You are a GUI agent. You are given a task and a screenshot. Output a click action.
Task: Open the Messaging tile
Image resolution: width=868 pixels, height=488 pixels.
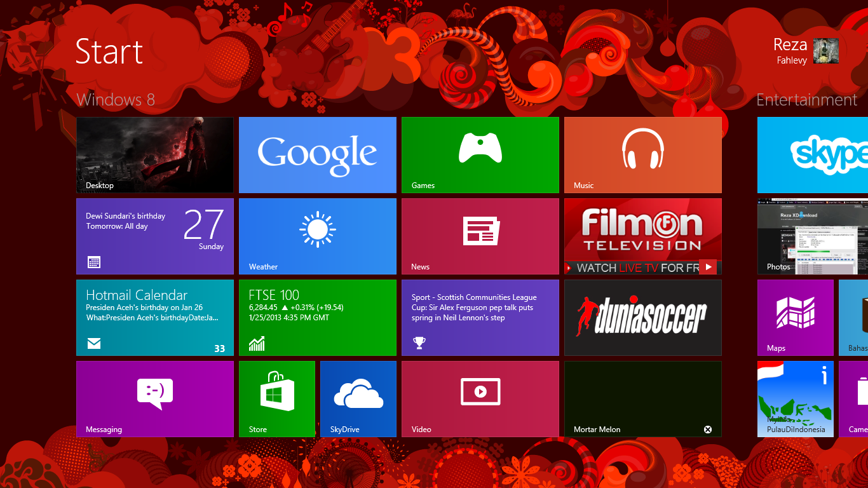coord(155,399)
